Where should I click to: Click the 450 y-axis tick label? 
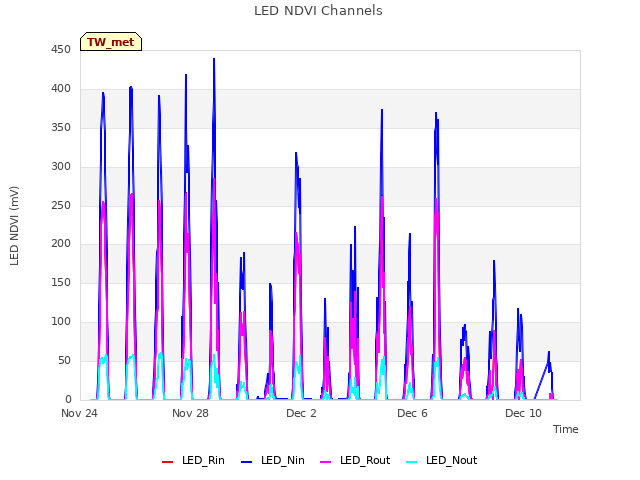point(61,50)
